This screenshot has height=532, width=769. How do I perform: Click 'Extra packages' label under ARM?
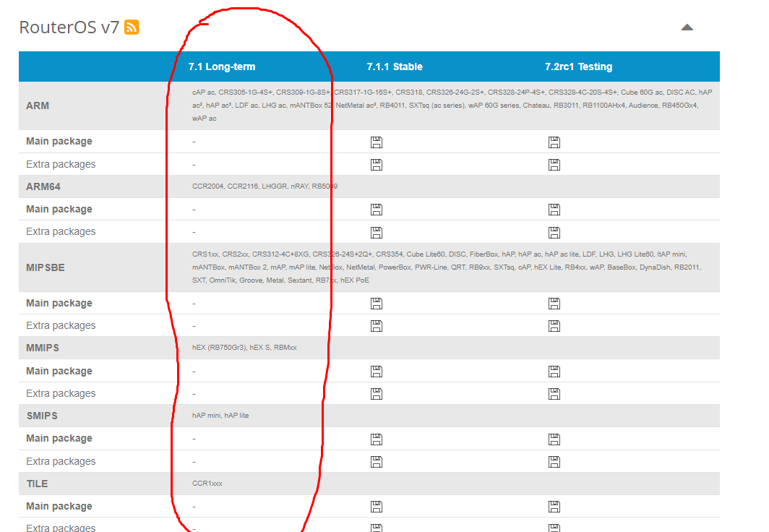point(61,164)
